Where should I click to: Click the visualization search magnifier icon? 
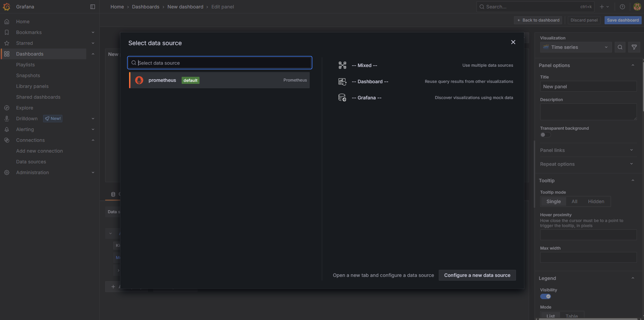click(620, 47)
